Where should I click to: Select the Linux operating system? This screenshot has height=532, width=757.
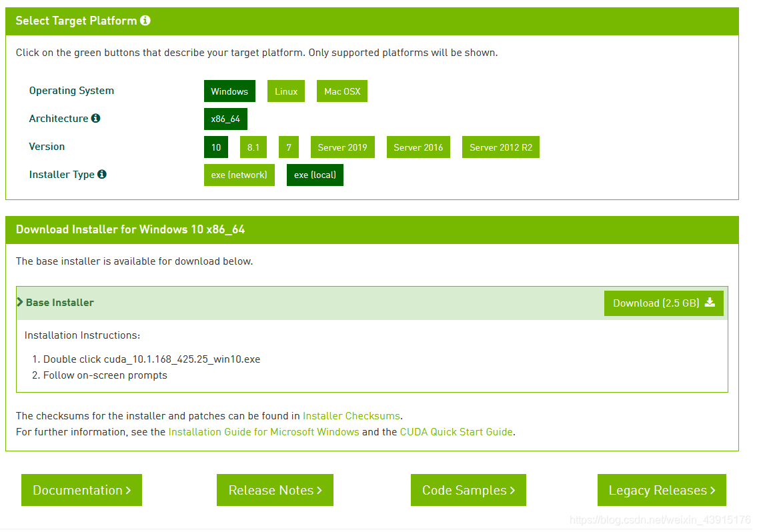(286, 91)
